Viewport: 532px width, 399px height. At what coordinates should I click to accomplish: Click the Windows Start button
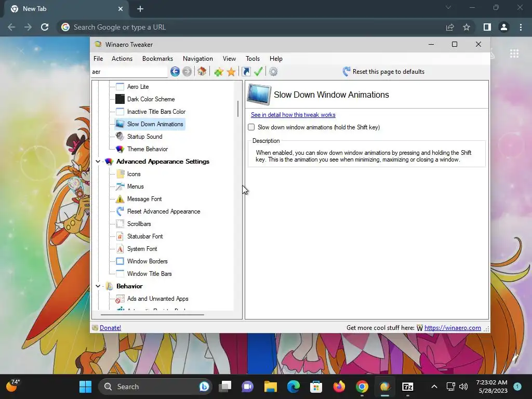85,387
